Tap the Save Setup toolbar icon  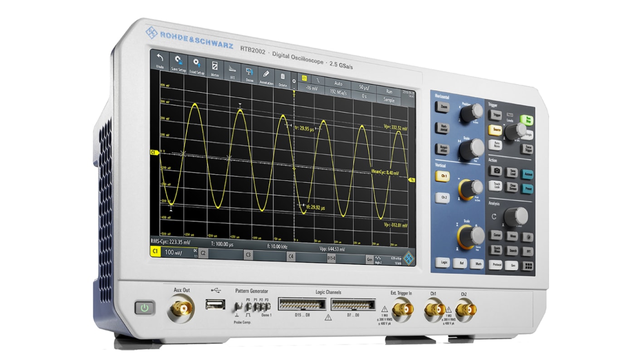[178, 63]
